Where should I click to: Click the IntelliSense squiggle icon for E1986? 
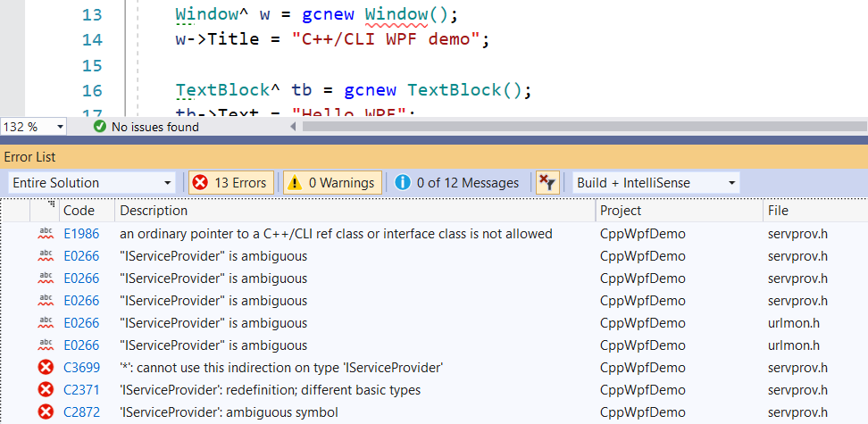46,234
